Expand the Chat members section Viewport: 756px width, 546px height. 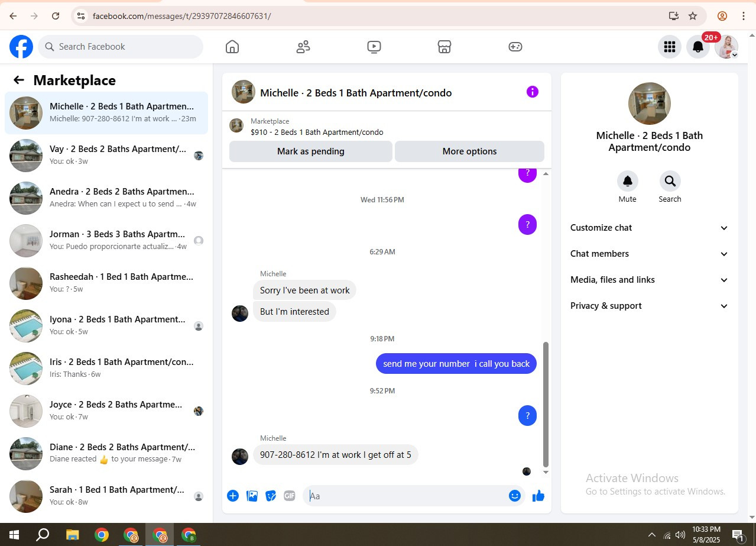coord(649,254)
